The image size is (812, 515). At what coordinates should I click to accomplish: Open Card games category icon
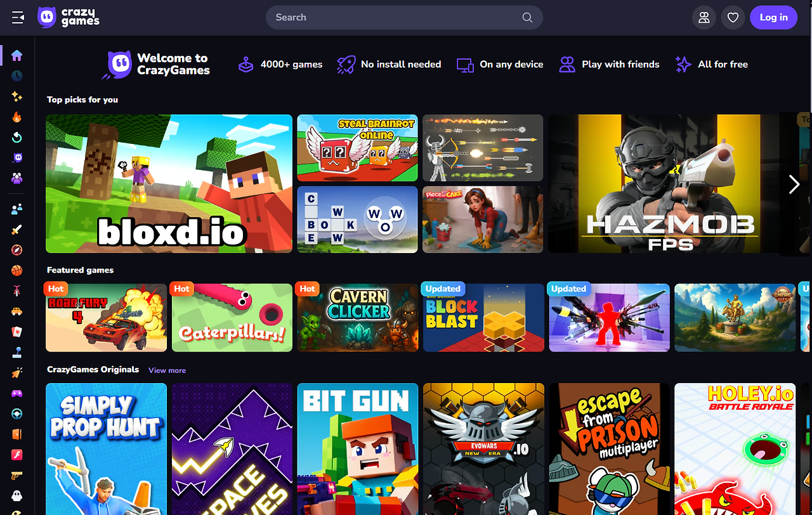17,332
